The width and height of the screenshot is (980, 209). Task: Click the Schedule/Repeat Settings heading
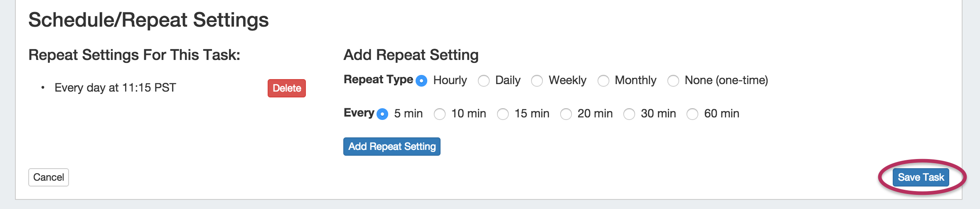tap(148, 20)
